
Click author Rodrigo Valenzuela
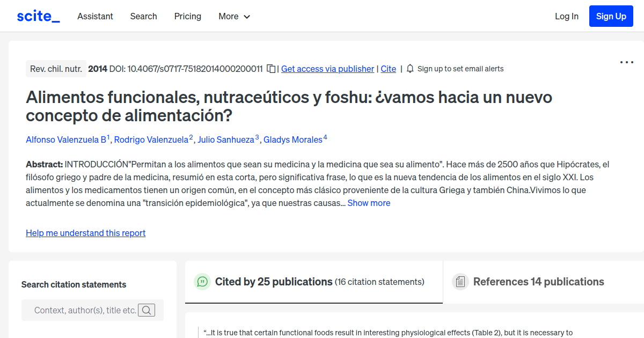click(151, 139)
